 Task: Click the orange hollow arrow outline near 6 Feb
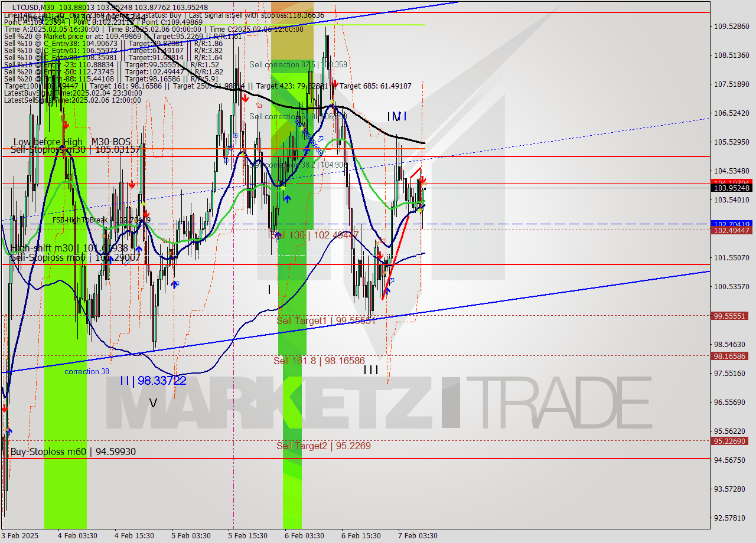(x=259, y=104)
